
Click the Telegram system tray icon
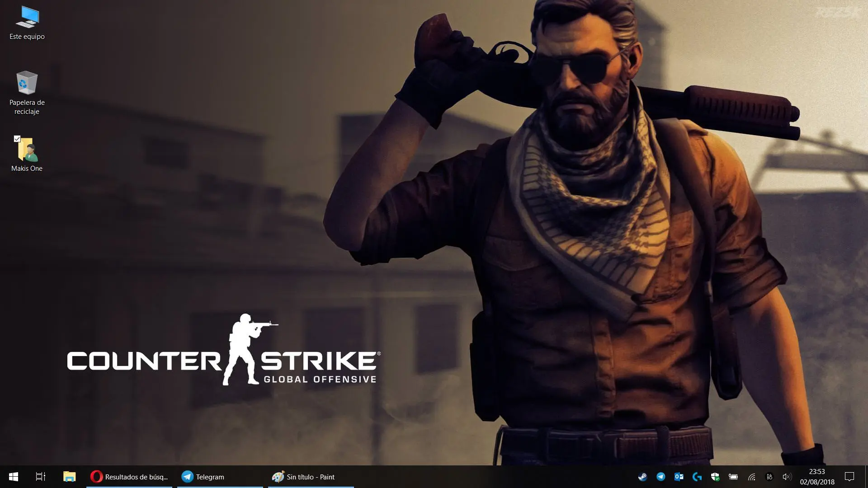point(660,477)
